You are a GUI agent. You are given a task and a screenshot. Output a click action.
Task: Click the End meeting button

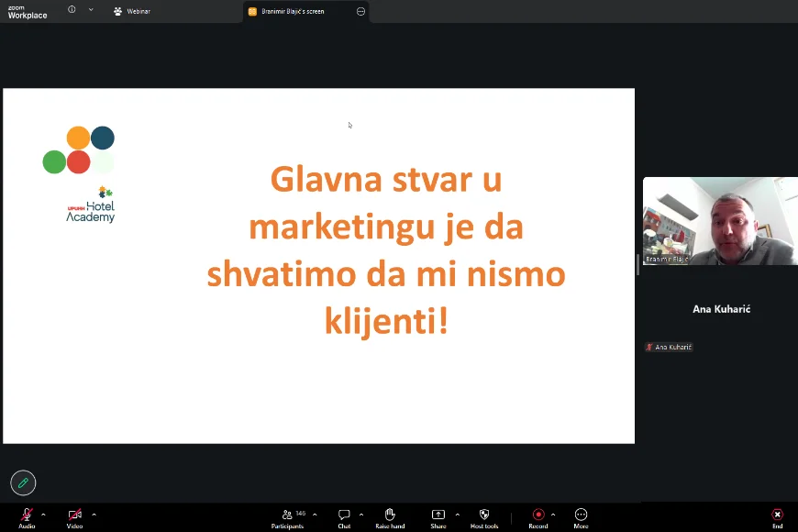click(777, 515)
